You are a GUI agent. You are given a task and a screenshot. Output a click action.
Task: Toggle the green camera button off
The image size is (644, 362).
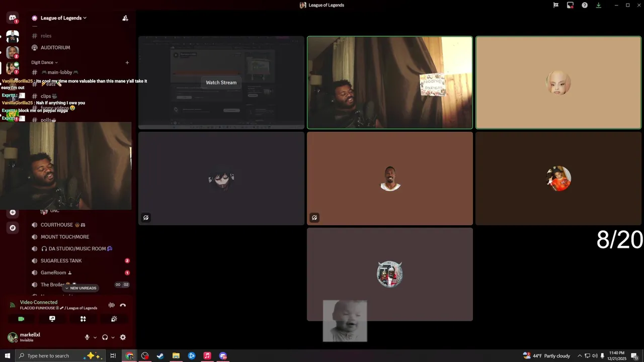[x=21, y=319]
